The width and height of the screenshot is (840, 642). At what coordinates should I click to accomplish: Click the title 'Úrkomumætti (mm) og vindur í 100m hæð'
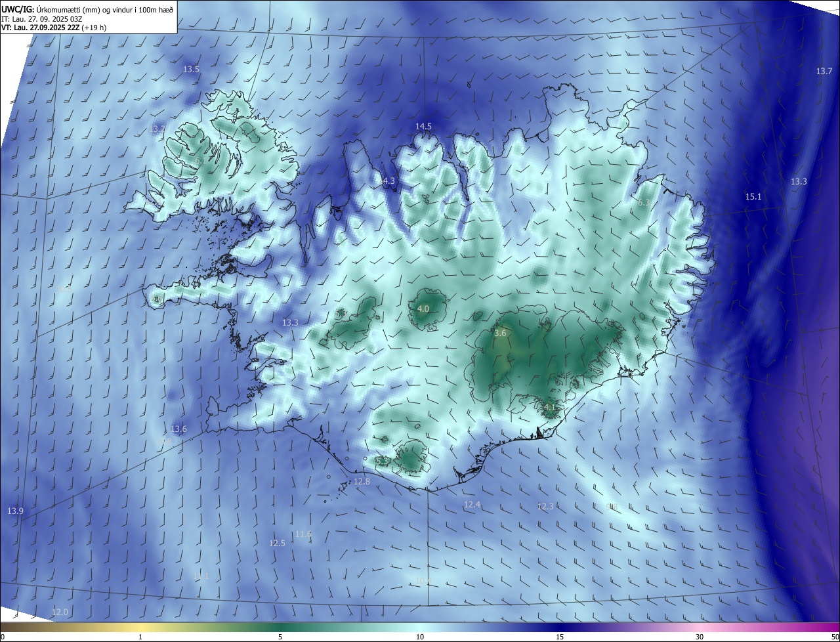point(104,9)
